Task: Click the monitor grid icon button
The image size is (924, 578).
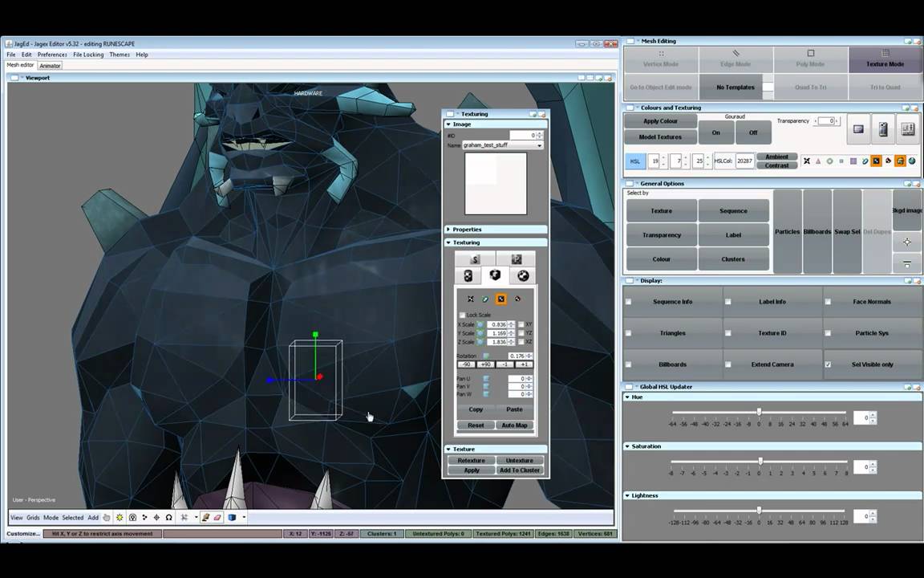Action: point(858,129)
